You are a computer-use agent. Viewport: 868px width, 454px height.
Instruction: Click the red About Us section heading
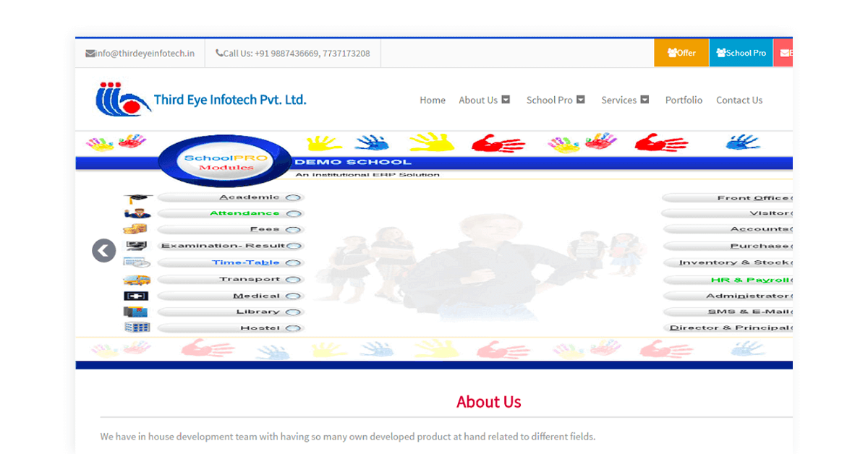489,402
